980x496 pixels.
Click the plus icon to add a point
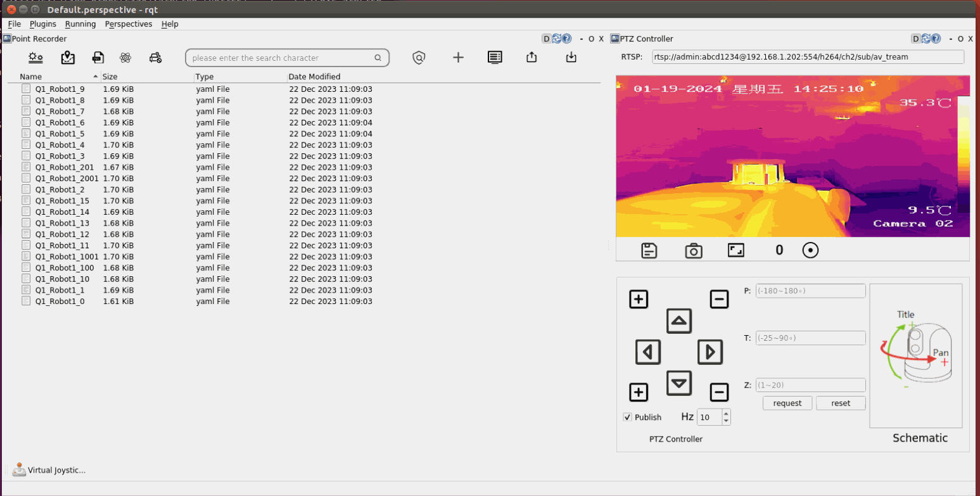[458, 58]
